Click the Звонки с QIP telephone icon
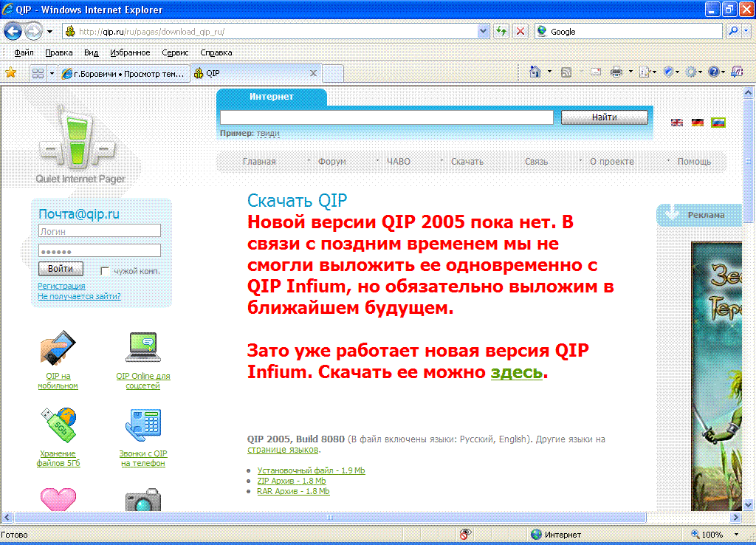This screenshot has width=756, height=545. coord(143,425)
